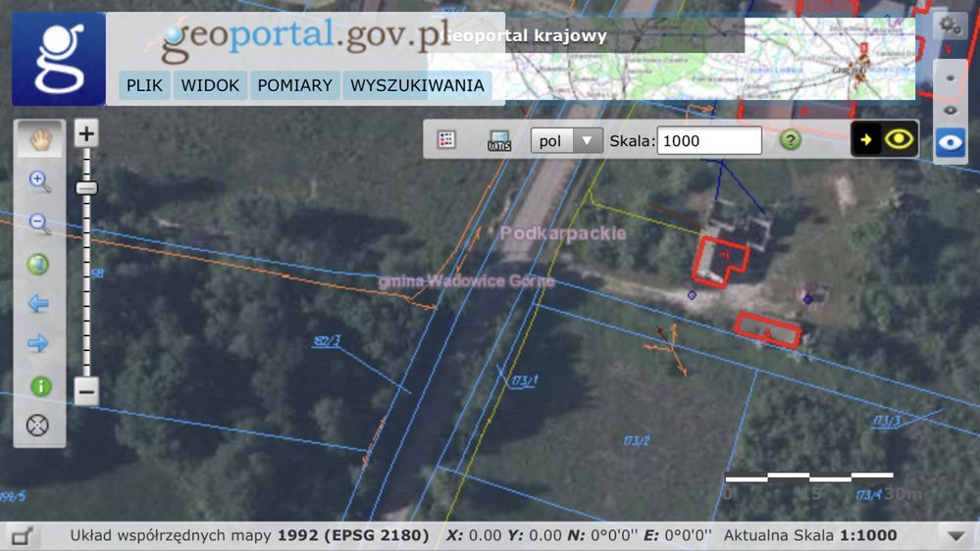Select the zoom-out magnifier tool
980x551 pixels.
[x=39, y=223]
